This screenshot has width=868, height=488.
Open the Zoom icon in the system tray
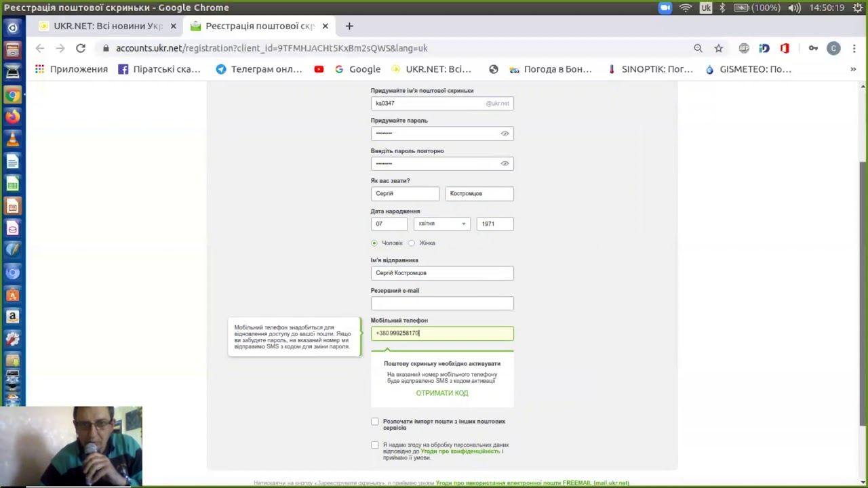pos(665,7)
